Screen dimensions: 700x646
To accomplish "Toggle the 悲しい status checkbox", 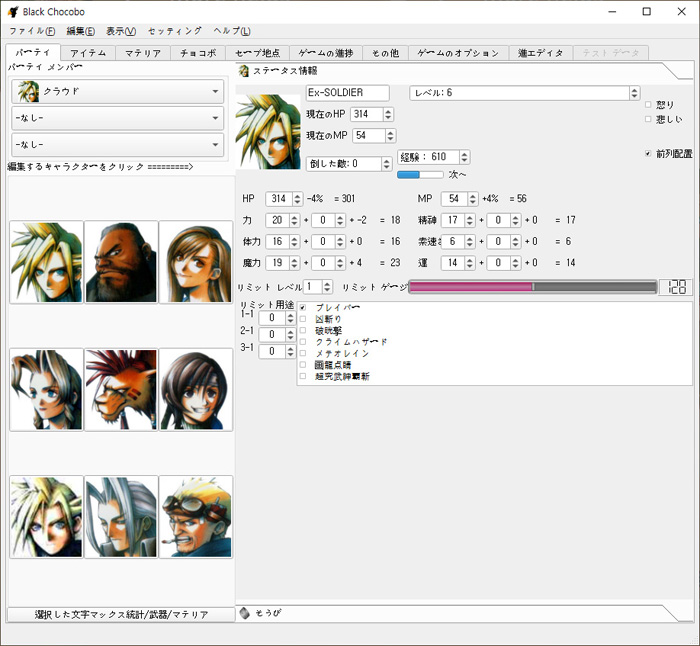I will pos(648,119).
